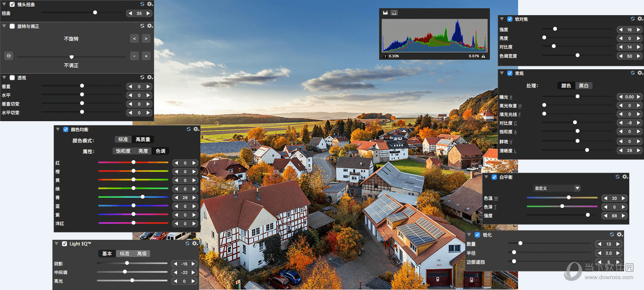The width and height of the screenshot is (644, 290).
Task: Rotate left with the < button
Action: (x=135, y=39)
